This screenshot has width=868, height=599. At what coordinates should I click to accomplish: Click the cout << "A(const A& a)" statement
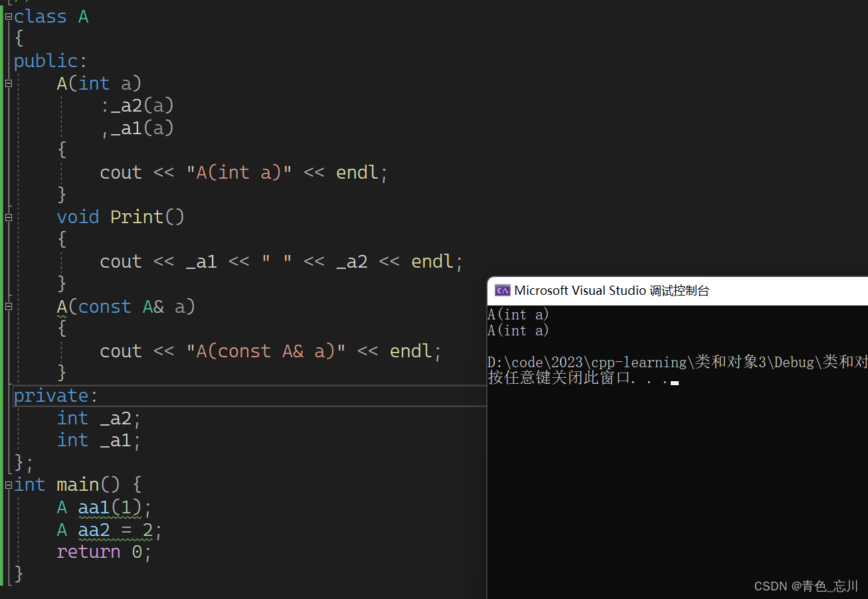pos(271,351)
